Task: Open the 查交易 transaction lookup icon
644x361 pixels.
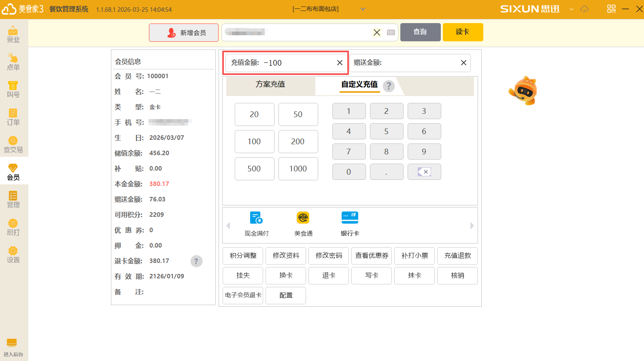Action: (x=13, y=145)
